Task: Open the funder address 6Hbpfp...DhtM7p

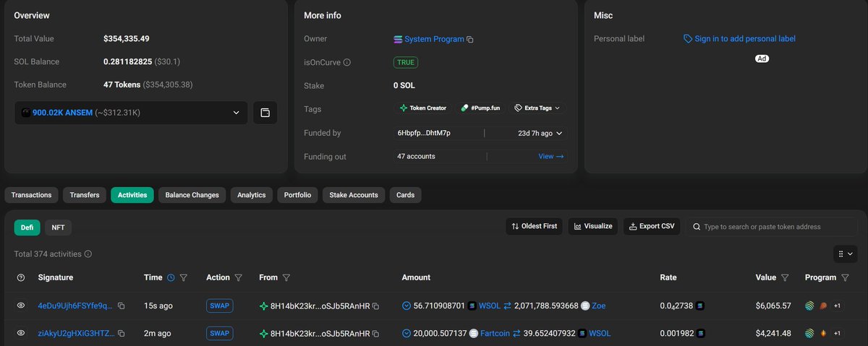Action: [424, 133]
